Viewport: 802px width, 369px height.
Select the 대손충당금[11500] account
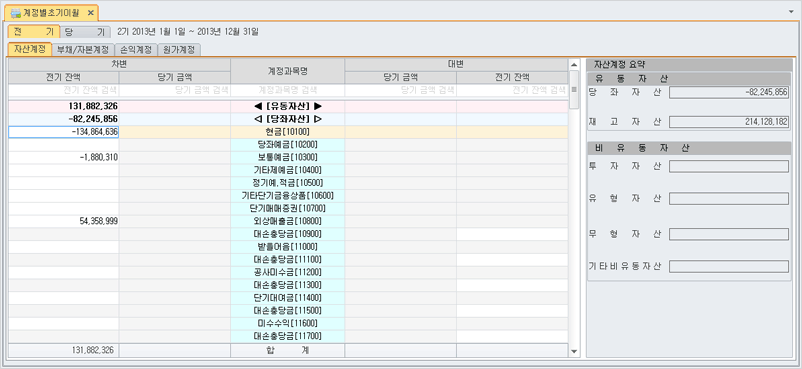[287, 311]
